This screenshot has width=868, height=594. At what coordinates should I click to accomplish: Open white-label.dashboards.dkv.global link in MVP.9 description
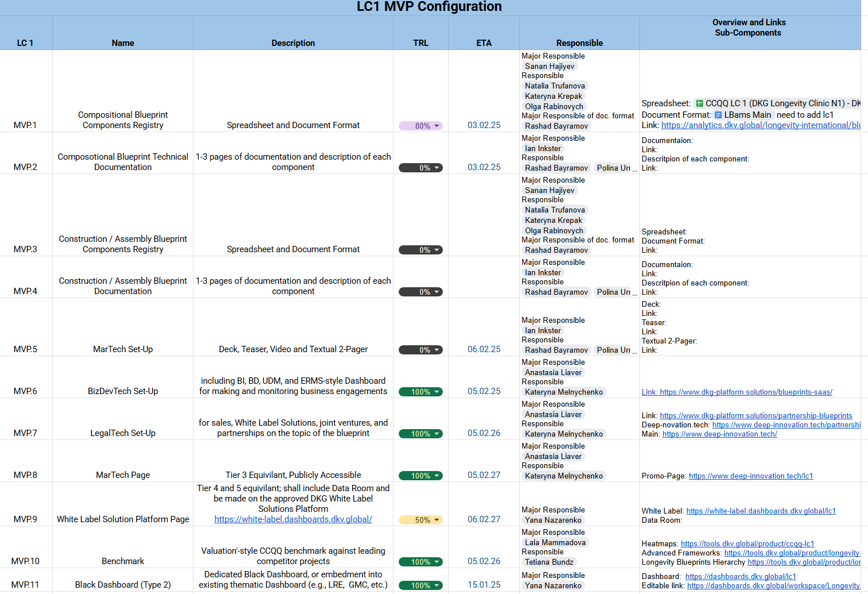pyautogui.click(x=293, y=519)
